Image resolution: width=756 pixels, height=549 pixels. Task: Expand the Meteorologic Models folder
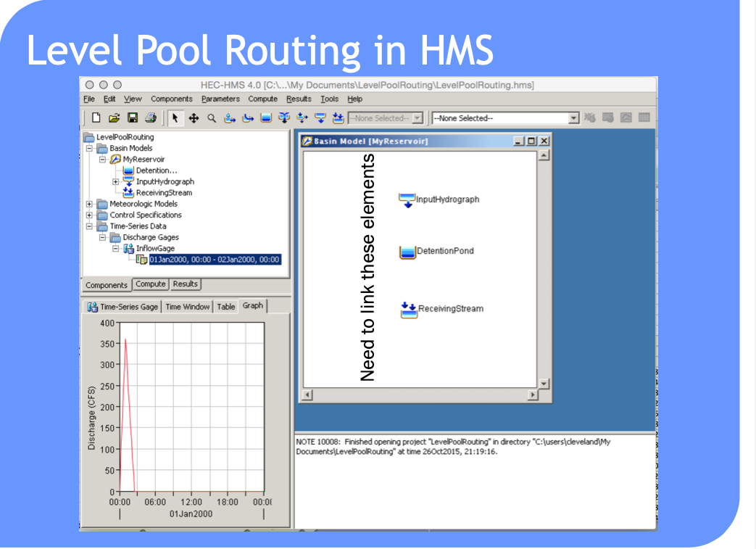[90, 204]
